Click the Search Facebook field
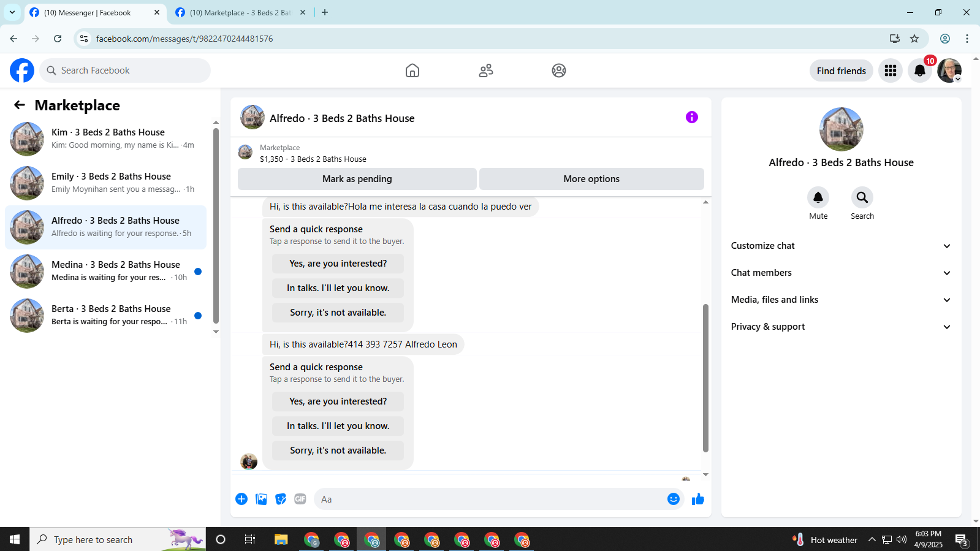This screenshot has height=551, width=980. tap(125, 70)
